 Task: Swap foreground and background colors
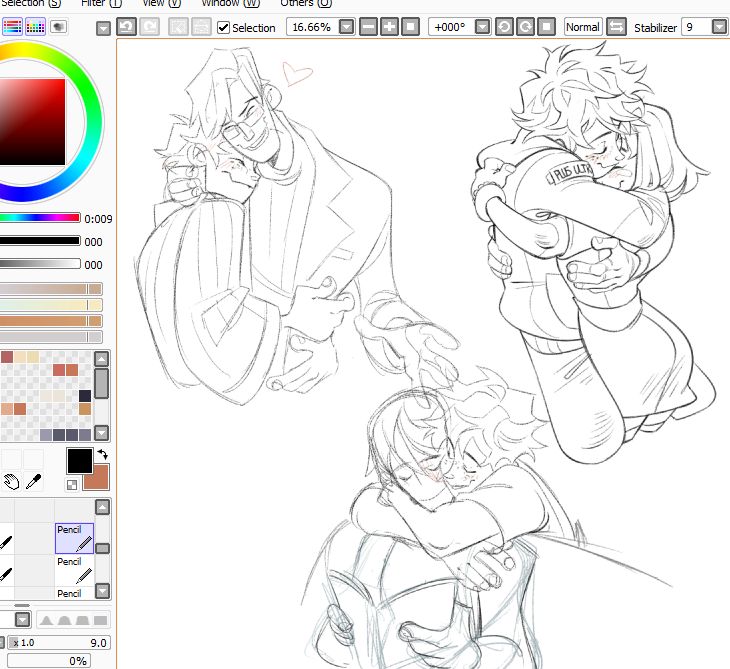click(x=102, y=454)
